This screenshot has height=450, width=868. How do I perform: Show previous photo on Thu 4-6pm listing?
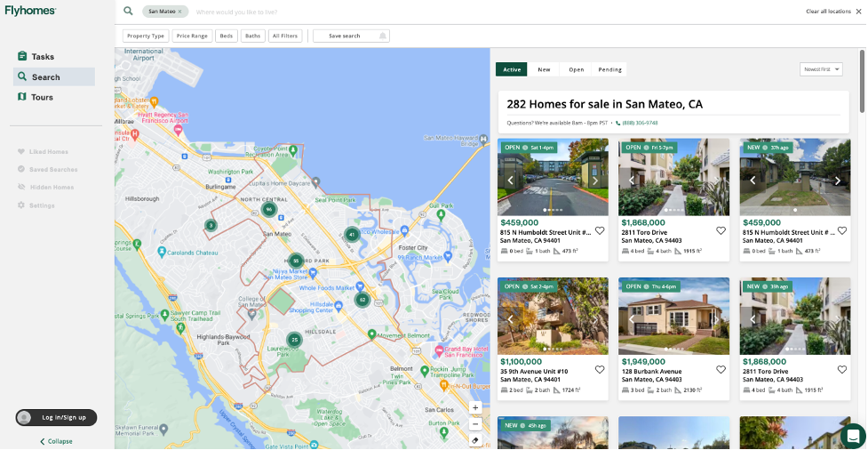[x=632, y=319]
